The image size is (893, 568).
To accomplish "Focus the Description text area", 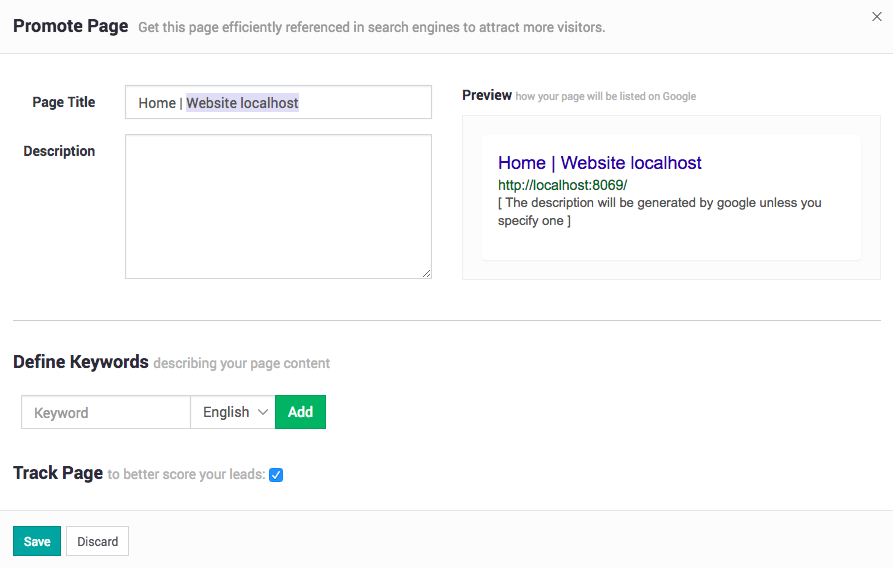I will (278, 206).
